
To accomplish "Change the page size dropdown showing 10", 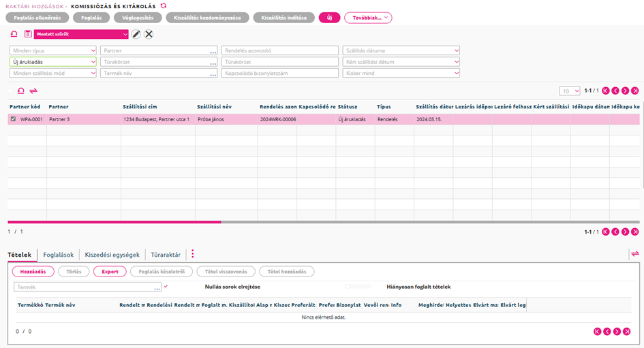I will (570, 91).
